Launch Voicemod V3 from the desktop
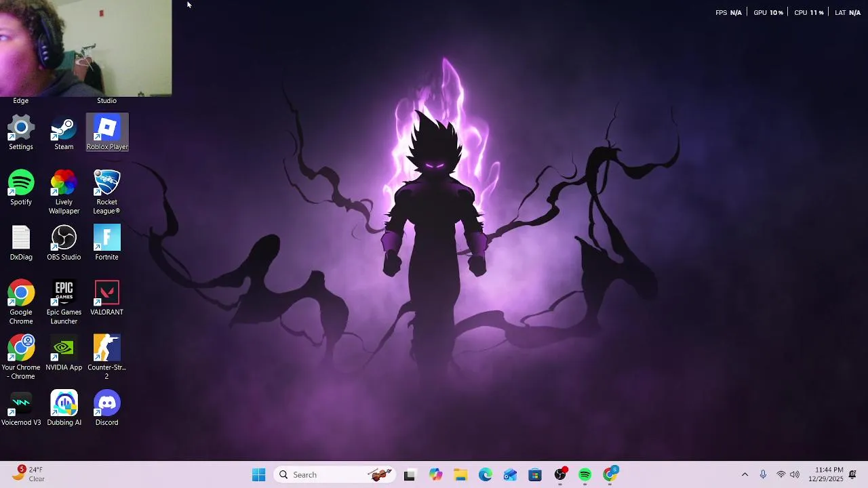The height and width of the screenshot is (488, 868). pos(21,409)
